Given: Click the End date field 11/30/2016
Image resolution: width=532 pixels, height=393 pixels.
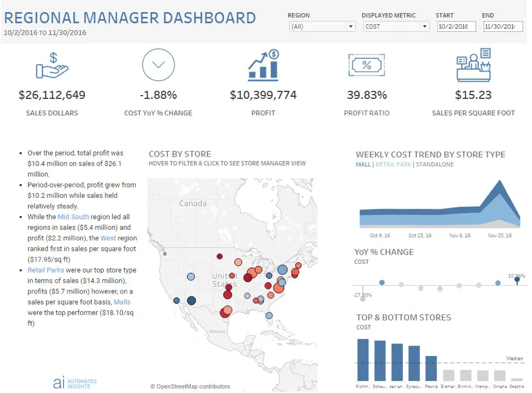Looking at the screenshot, I should pyautogui.click(x=503, y=26).
